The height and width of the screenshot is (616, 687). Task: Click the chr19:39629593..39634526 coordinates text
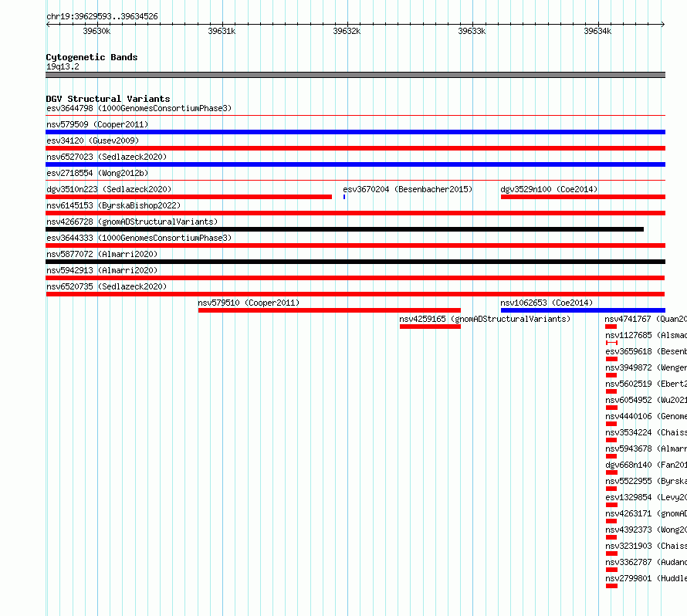[x=102, y=17]
